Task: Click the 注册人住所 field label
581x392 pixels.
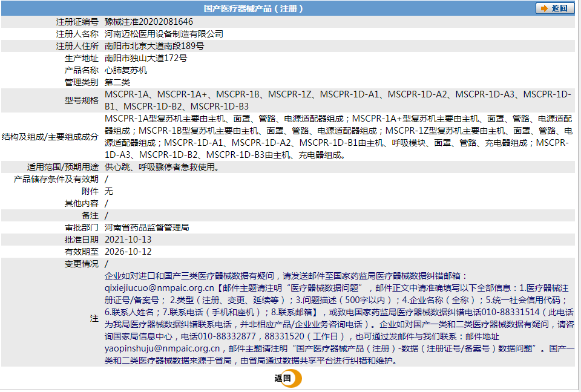Action: 77,47
